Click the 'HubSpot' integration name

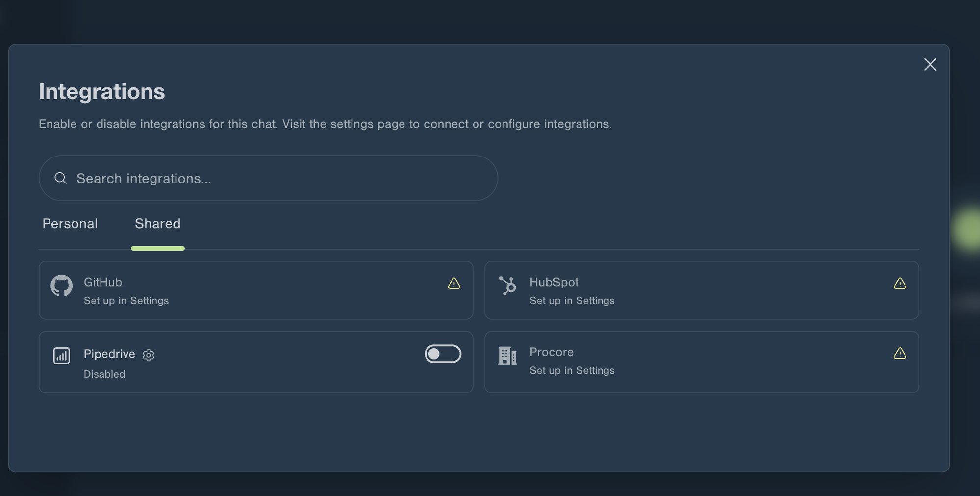tap(554, 282)
